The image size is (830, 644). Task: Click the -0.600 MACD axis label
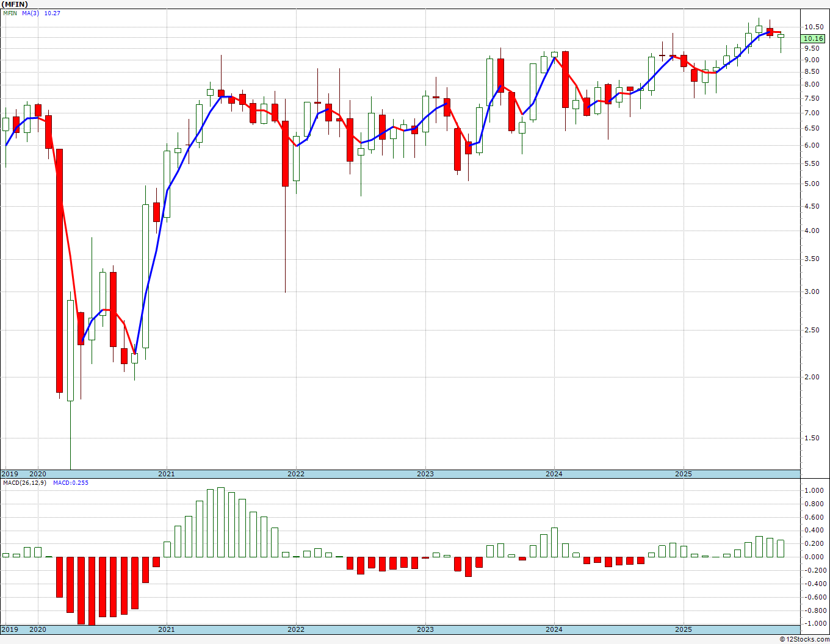tap(814, 597)
